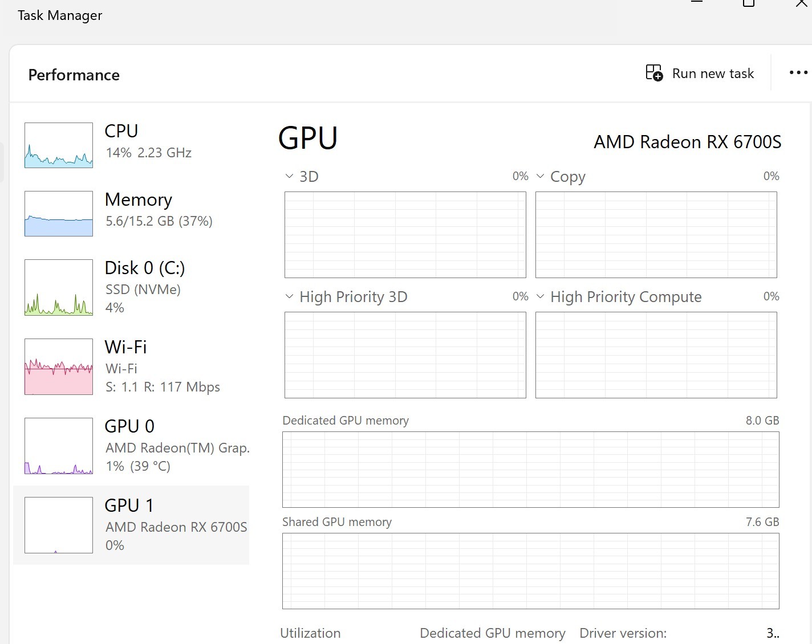This screenshot has height=644, width=812.
Task: Click the Dedicated GPU memory graph
Action: pyautogui.click(x=531, y=470)
